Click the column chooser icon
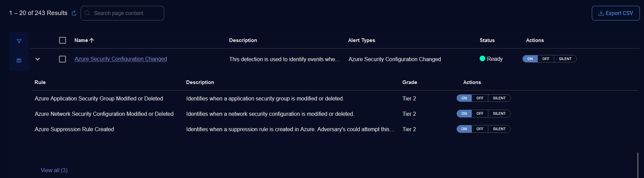The width and height of the screenshot is (644, 178). tap(19, 60)
